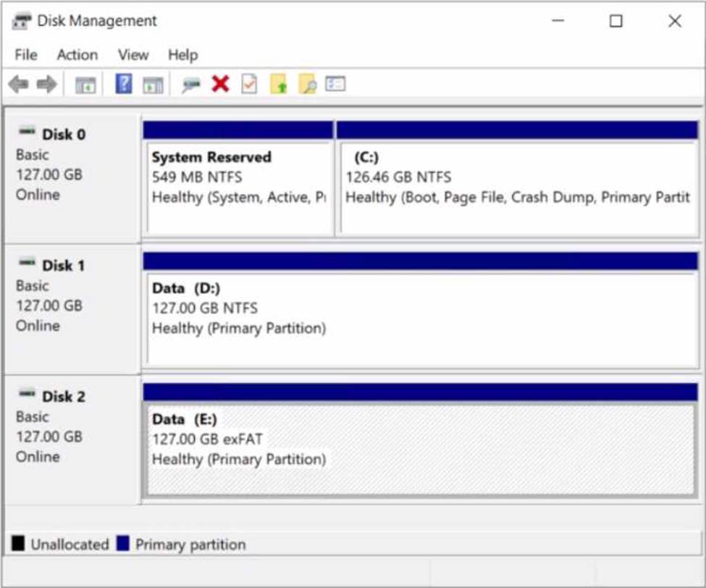Image resolution: width=706 pixels, height=588 pixels.
Task: Click the folder with magnifier icon
Action: (307, 85)
